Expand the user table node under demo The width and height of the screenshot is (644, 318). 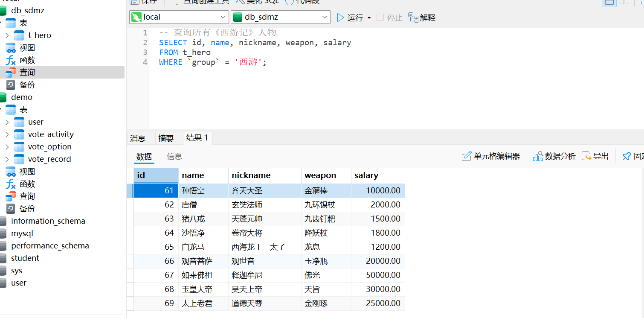[7, 122]
